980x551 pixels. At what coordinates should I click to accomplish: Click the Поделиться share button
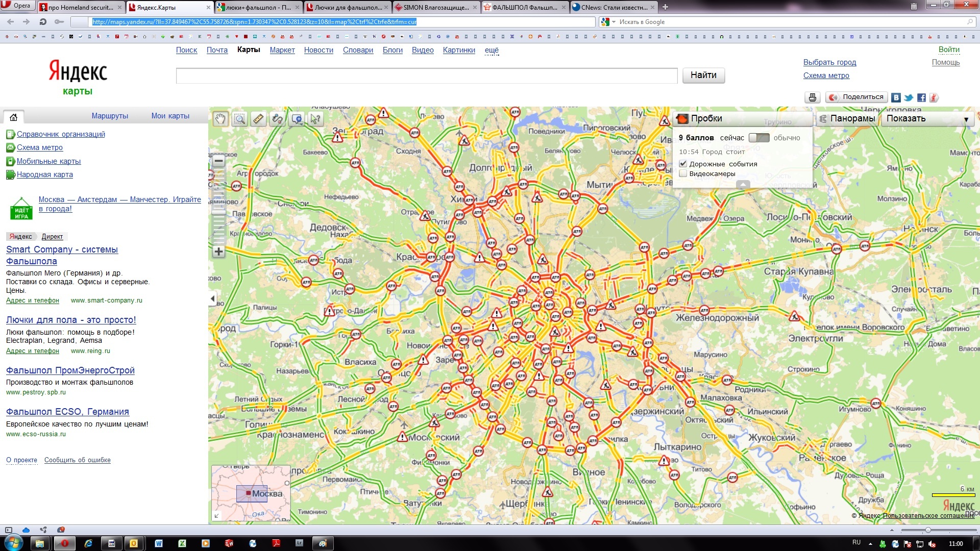coord(856,97)
